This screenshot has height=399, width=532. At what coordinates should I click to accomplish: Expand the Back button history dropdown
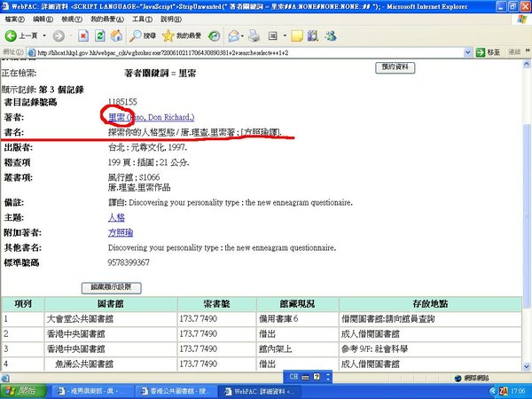coord(43,36)
